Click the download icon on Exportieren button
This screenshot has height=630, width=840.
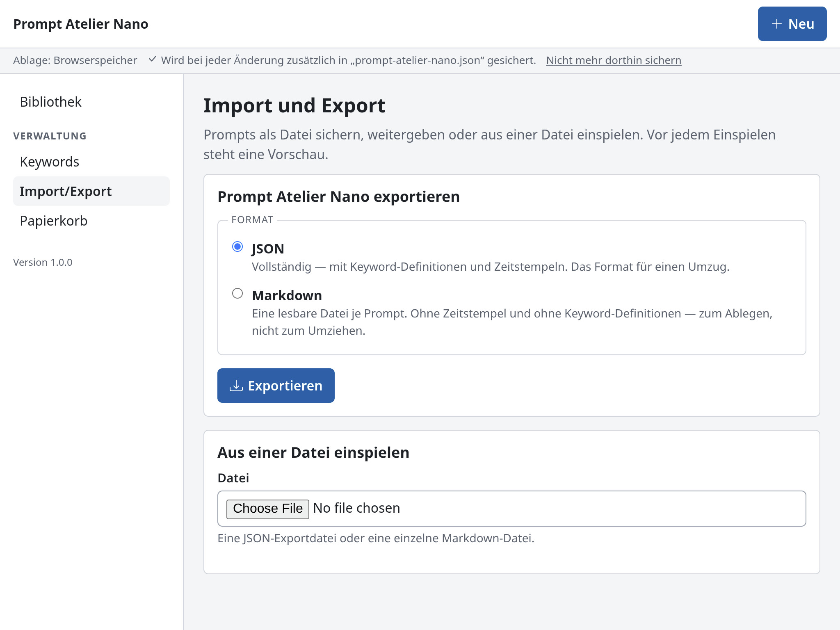(x=236, y=386)
